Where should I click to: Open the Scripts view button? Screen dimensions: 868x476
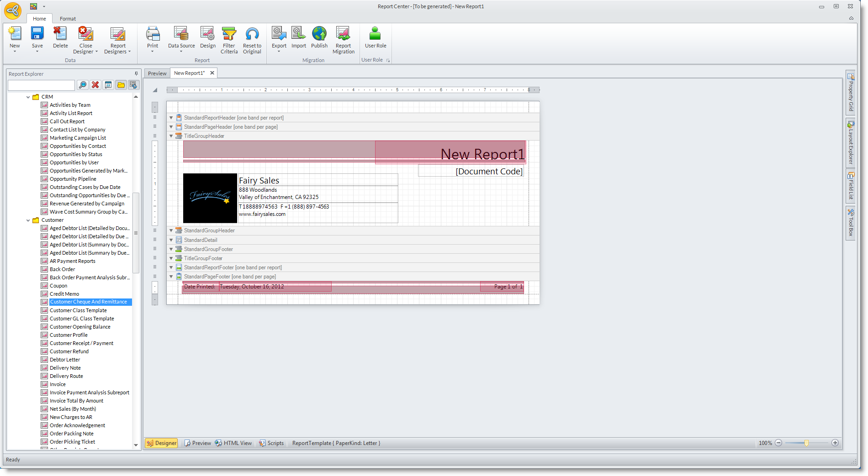[271, 443]
